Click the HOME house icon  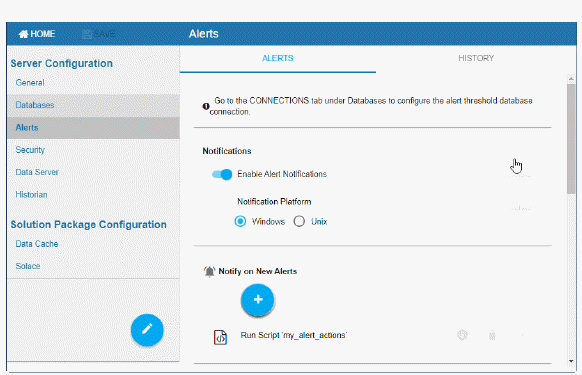tap(23, 34)
